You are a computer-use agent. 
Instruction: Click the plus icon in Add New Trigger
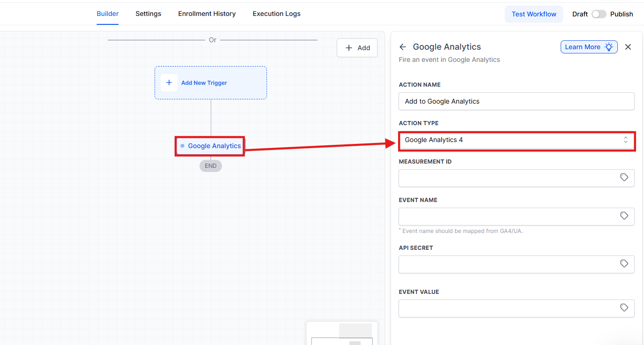[169, 82]
